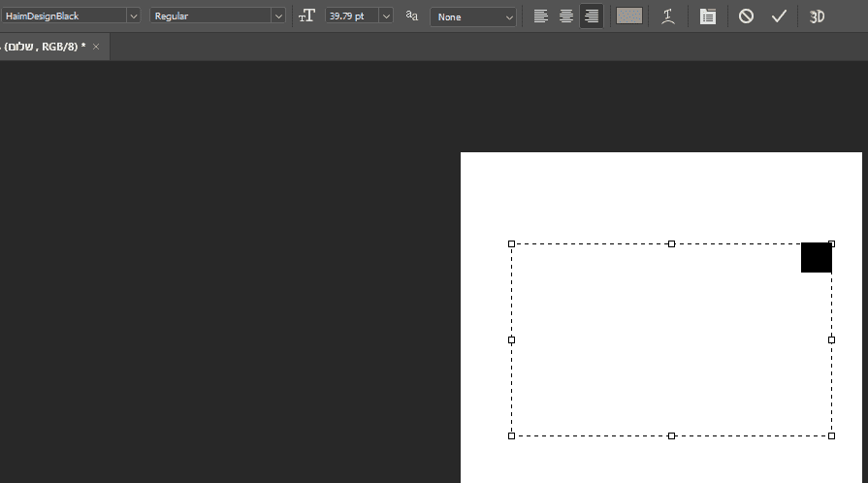This screenshot has width=868, height=483.
Task: Open the font size dropdown arrow
Action: point(386,16)
